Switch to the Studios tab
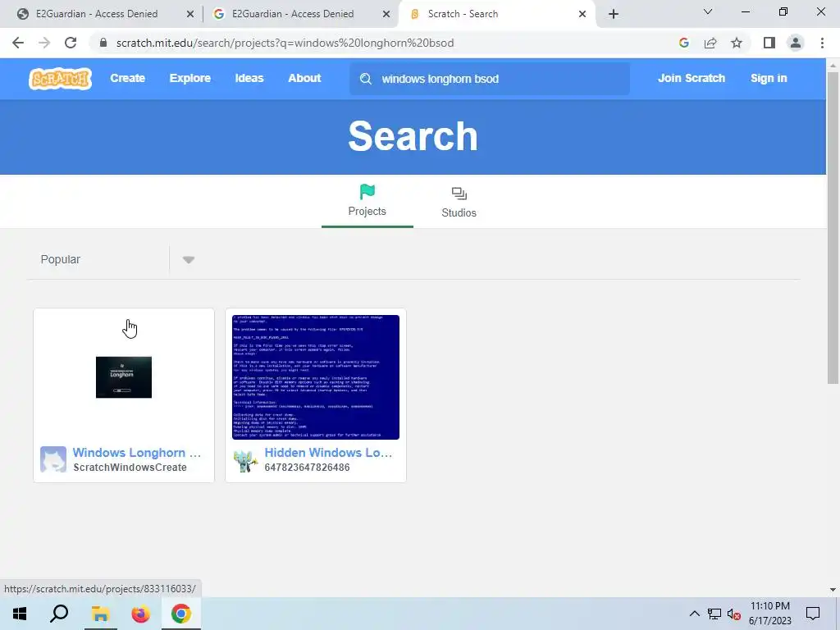Screen dimensions: 840x630 [459, 202]
